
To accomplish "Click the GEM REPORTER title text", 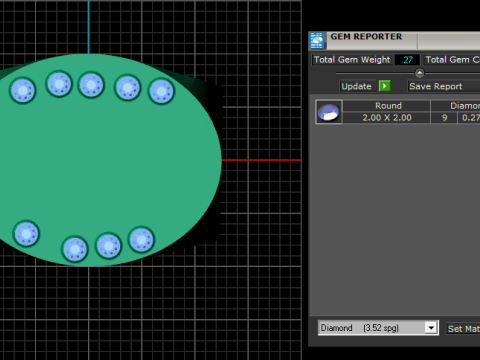I will 366,37.
